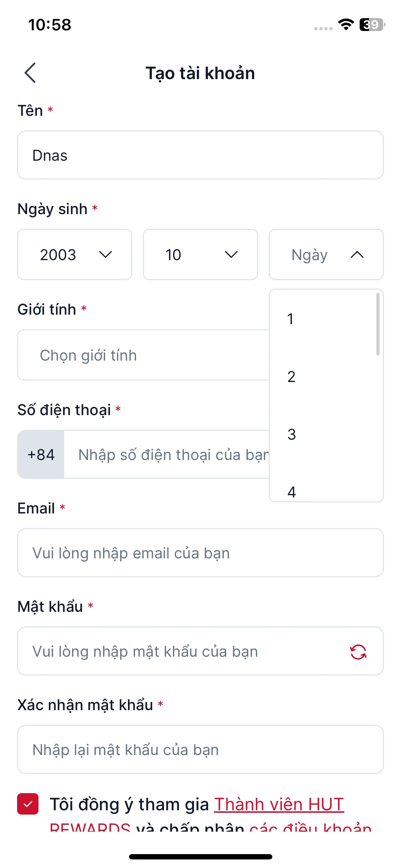Tap the Wi-Fi status icon
401x868 pixels.
pos(346,25)
